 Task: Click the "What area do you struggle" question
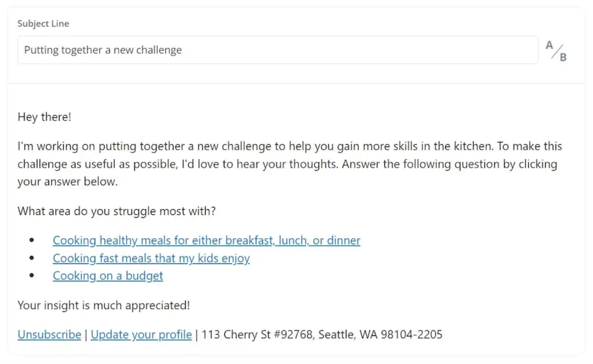117,211
